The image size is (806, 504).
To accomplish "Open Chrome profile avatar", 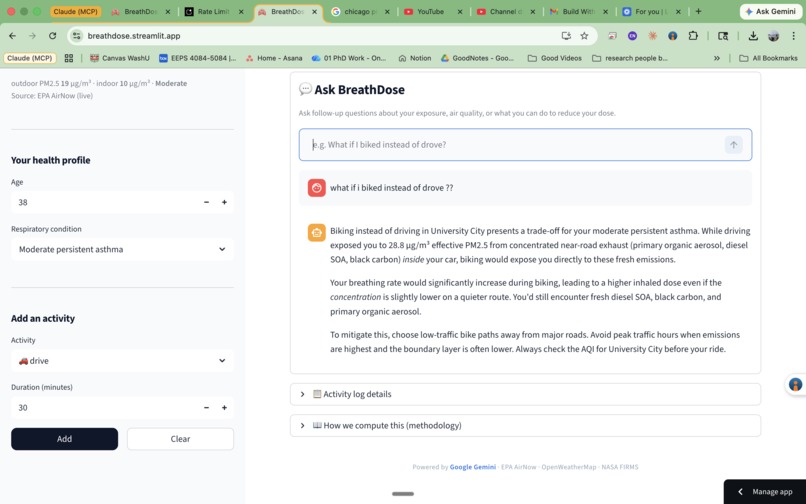I will pos(774,36).
